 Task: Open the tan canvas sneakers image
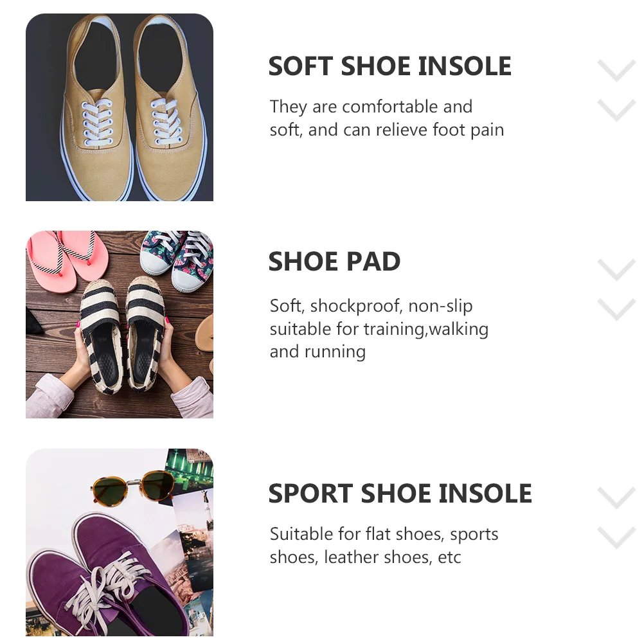120,107
